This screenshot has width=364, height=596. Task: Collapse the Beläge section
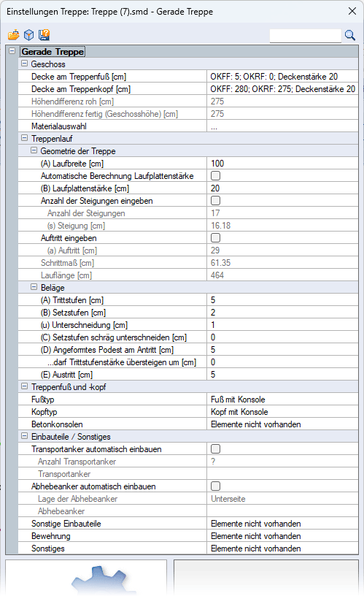34,287
